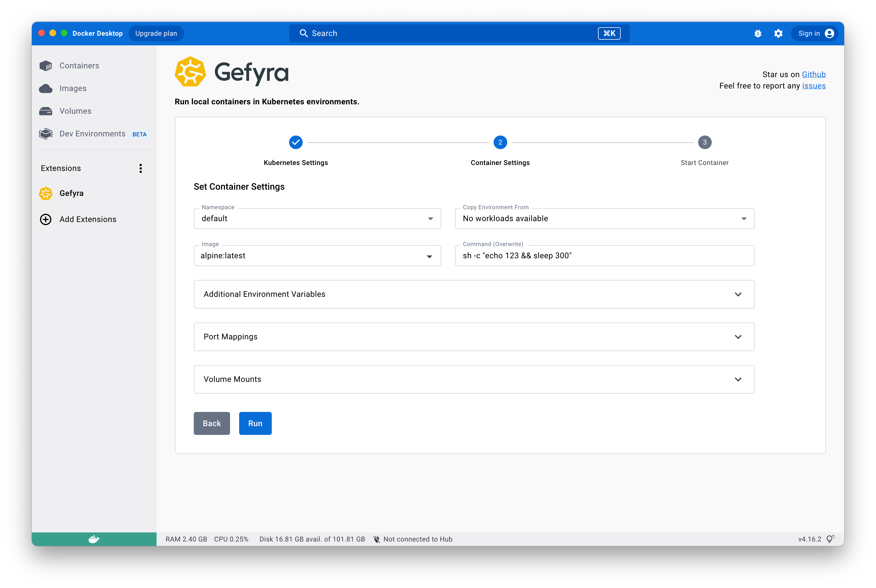Image resolution: width=876 pixels, height=588 pixels.
Task: Open the Github link to star the repo
Action: pyautogui.click(x=813, y=74)
